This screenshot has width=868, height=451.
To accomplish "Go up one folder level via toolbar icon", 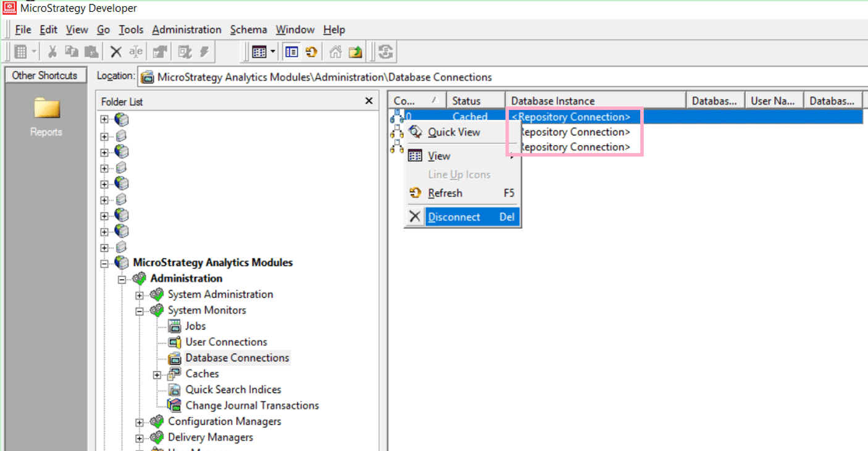I will (356, 52).
